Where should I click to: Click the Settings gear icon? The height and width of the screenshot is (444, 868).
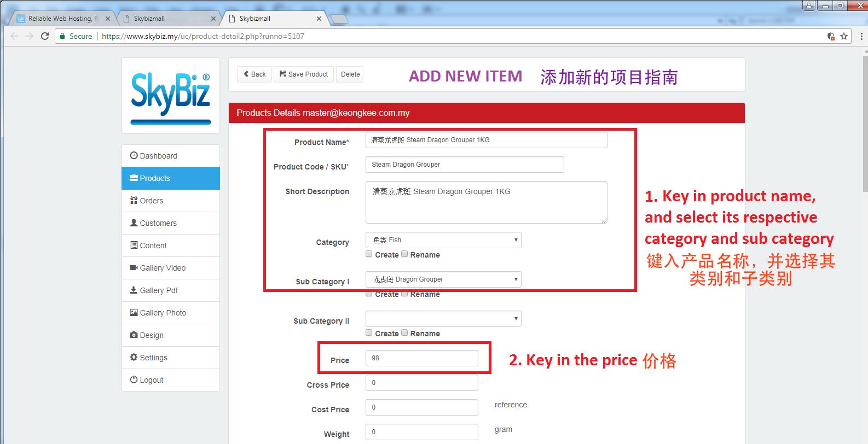[x=134, y=357]
